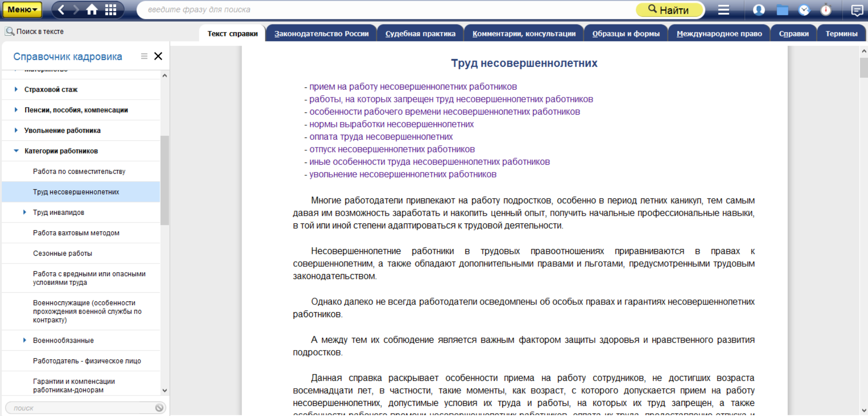Follow link отпуск несовершеннолетних работников
The image size is (868, 416).
(x=392, y=149)
